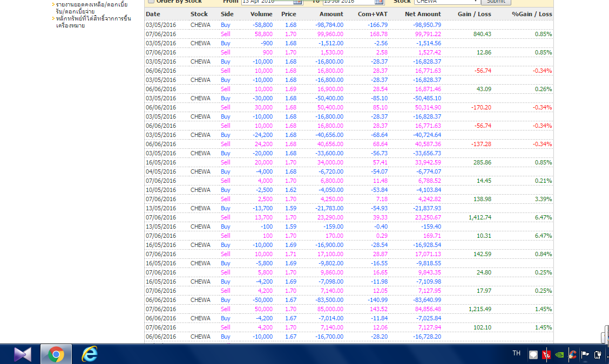Click the Com+VAT column header

373,15
